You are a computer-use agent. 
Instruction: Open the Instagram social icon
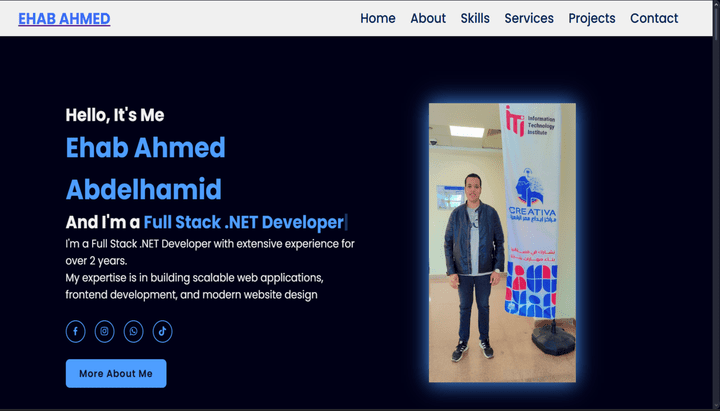104,331
